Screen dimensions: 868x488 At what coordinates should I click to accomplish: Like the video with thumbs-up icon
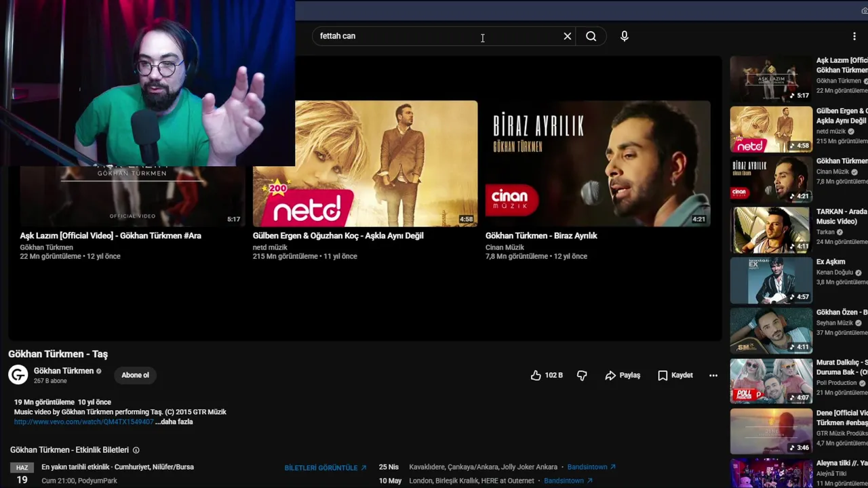[x=536, y=375]
